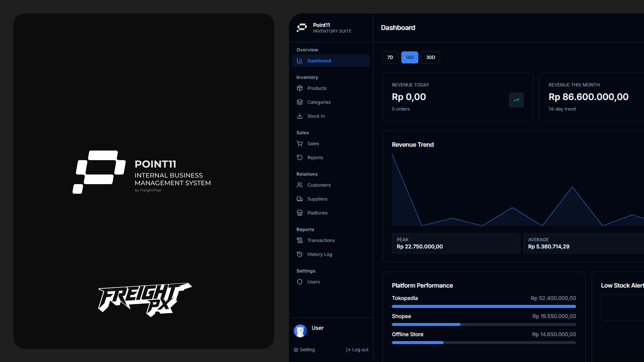Screen dimensions: 644x362
Task: Select the 7D time range
Action: point(390,57)
